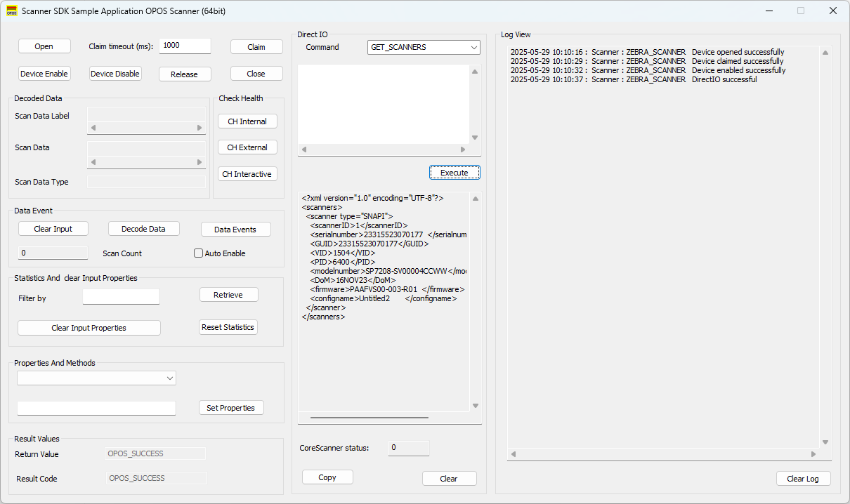The width and height of the screenshot is (850, 504).
Task: Click the Device Enable button
Action: (44, 74)
